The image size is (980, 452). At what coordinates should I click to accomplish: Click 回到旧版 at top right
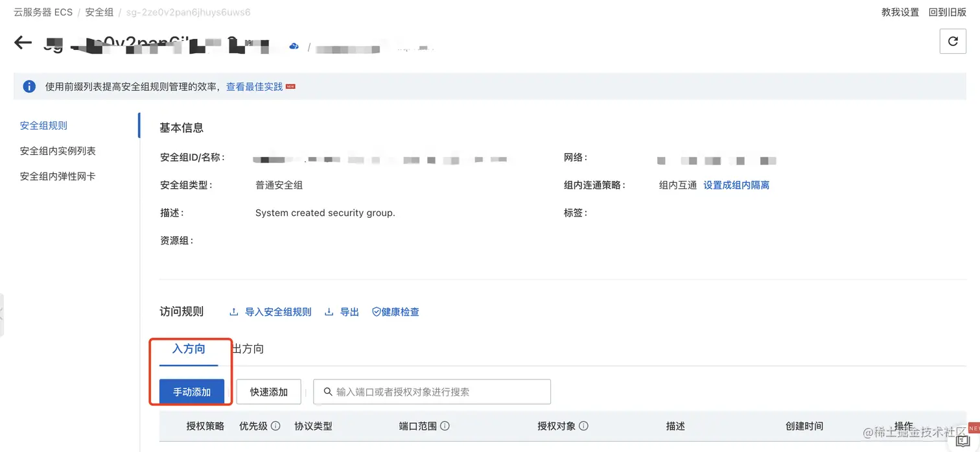click(948, 12)
